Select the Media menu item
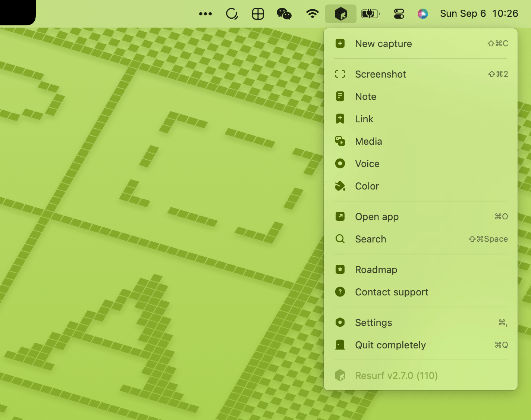The width and height of the screenshot is (531, 420). (x=421, y=141)
